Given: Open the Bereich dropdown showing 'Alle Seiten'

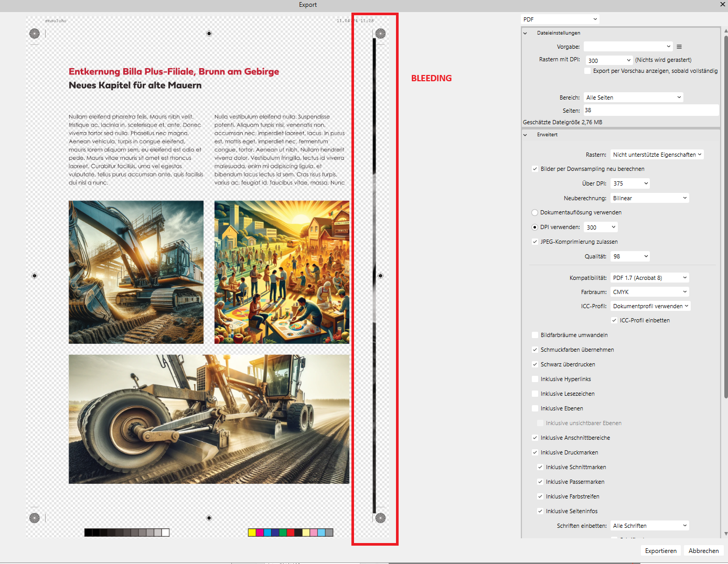Looking at the screenshot, I should coord(633,97).
